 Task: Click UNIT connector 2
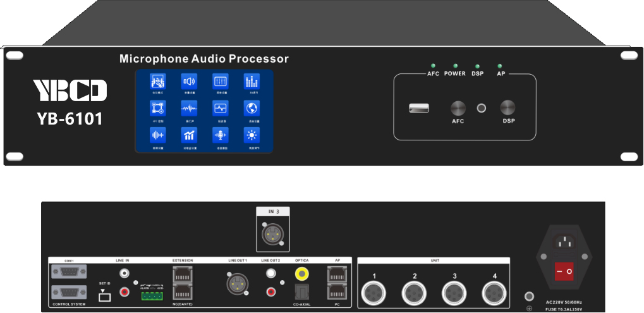point(414,293)
